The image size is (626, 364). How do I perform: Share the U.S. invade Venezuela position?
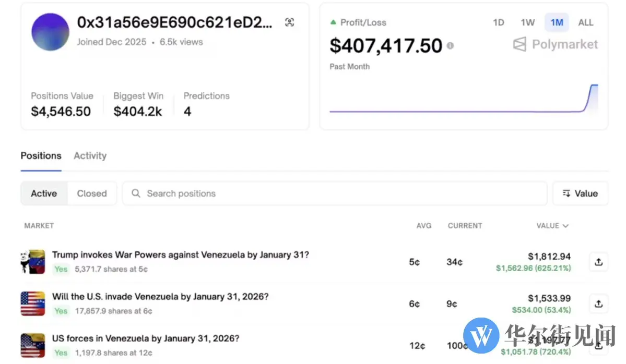[x=598, y=303]
